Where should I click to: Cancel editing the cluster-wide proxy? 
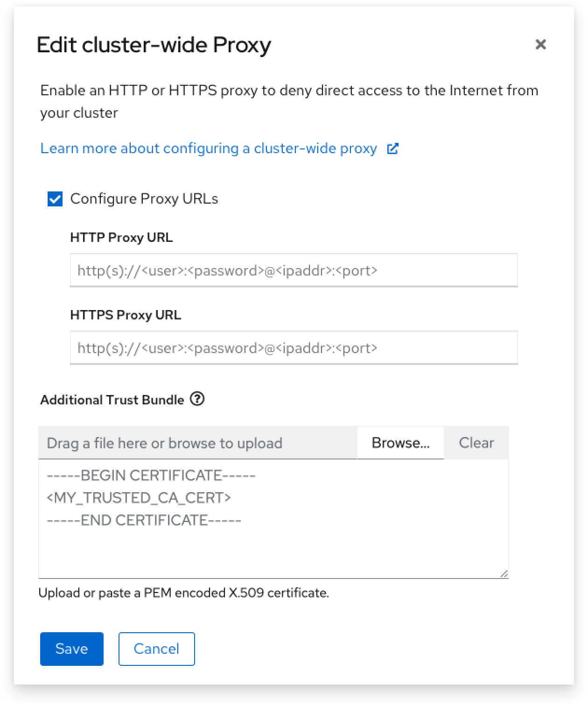[156, 649]
